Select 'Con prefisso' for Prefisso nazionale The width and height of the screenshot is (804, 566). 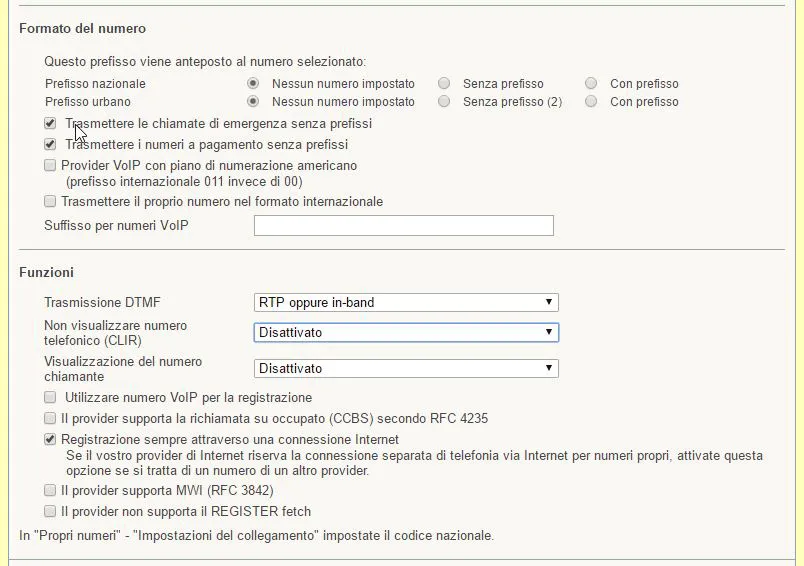pyautogui.click(x=591, y=84)
